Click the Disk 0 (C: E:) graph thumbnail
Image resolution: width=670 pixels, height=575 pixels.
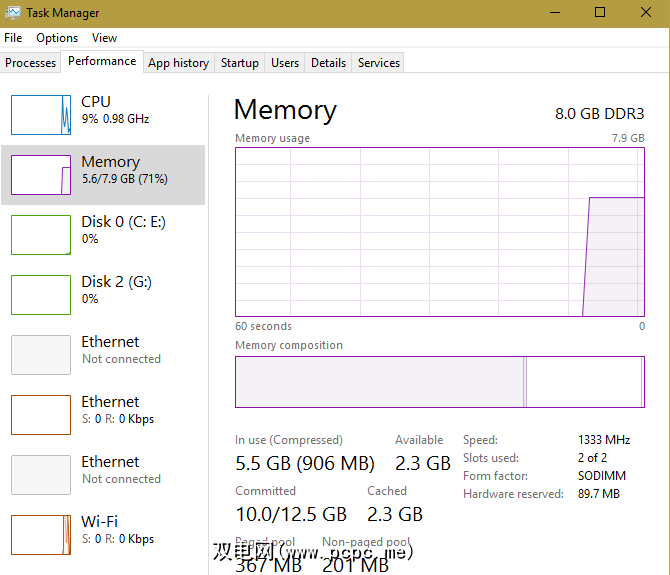tap(41, 235)
